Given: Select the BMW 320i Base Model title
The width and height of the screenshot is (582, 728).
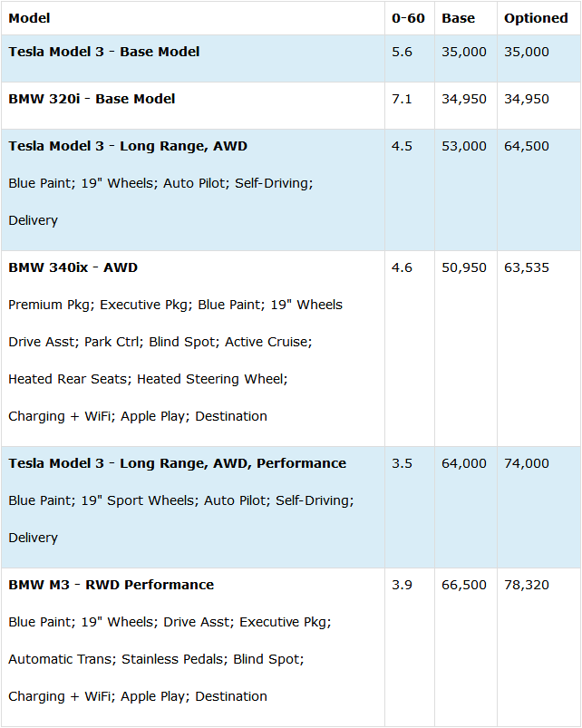Looking at the screenshot, I should coord(92,99).
